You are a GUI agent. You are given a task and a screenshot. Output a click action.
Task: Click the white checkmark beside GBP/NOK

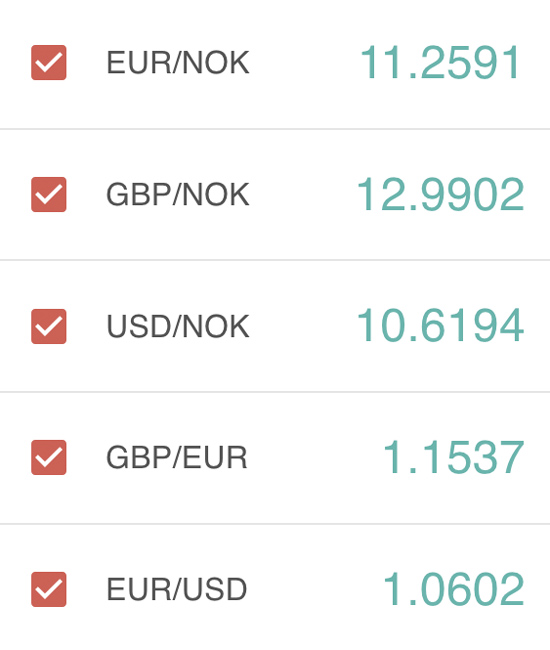pos(49,195)
